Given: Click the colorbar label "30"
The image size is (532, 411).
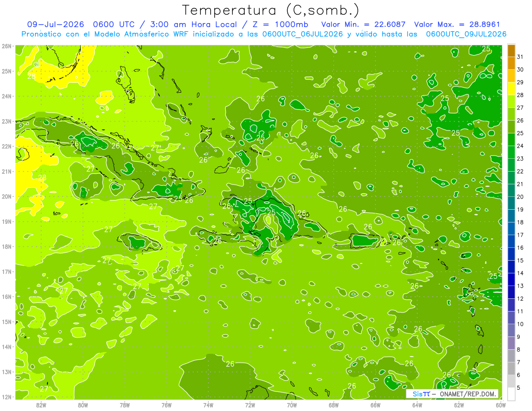Looking at the screenshot, I should click(520, 70).
